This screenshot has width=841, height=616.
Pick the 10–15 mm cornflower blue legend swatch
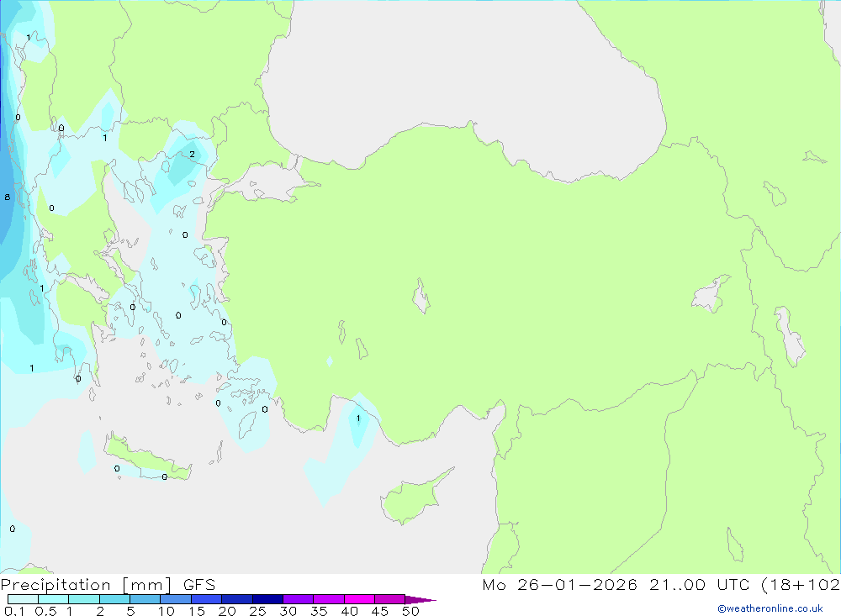click(x=176, y=599)
